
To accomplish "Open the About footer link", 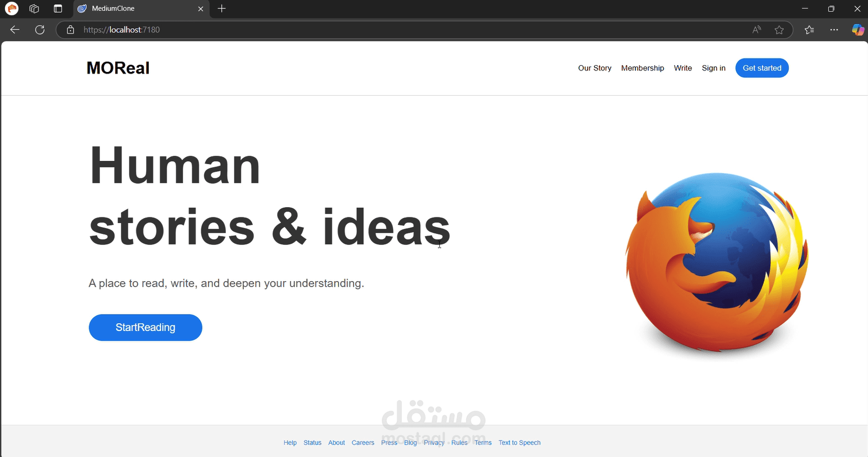I will (336, 443).
